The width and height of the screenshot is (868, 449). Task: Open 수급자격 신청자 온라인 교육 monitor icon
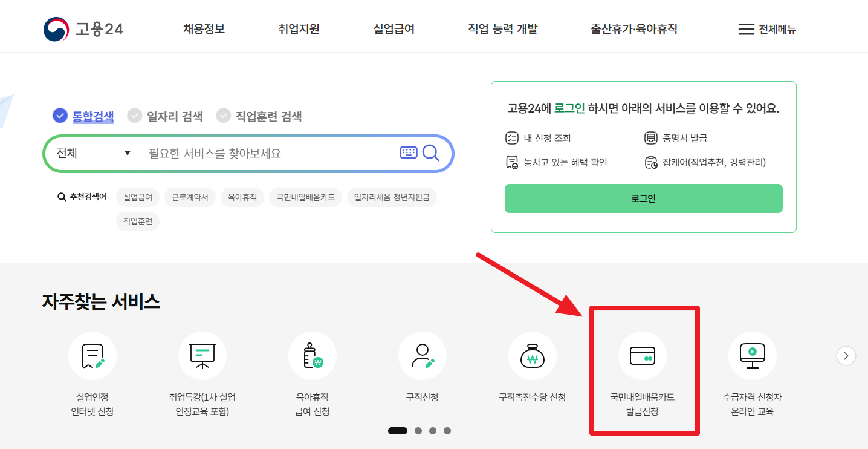pyautogui.click(x=753, y=356)
